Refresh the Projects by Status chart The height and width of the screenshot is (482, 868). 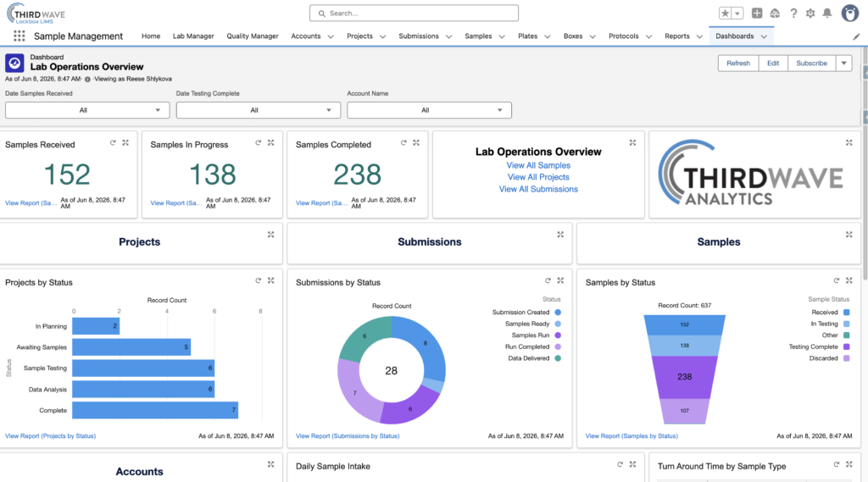click(258, 280)
